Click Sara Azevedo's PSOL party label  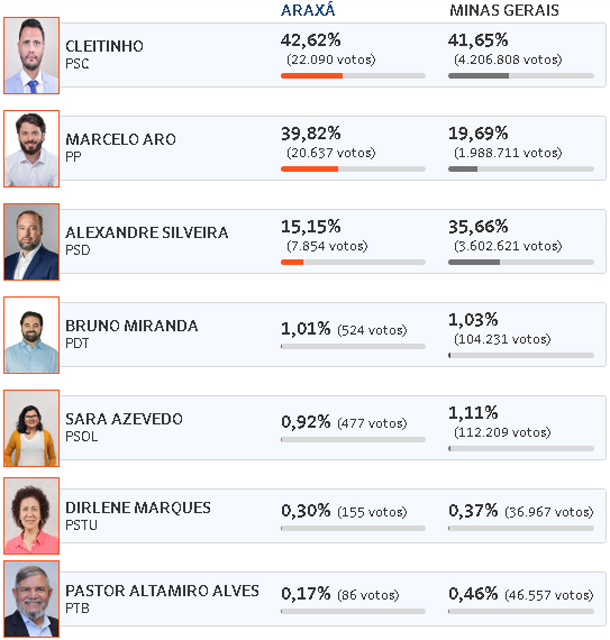(82, 436)
